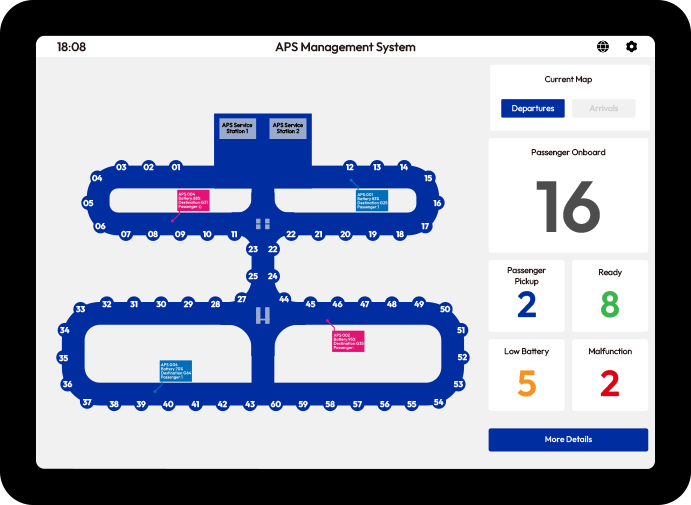Select gate 27 marker

pyautogui.click(x=241, y=299)
